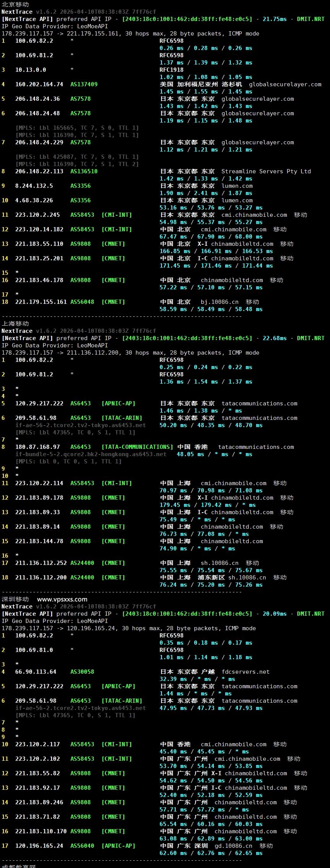The width and height of the screenshot is (330, 868).
Task: Select the 20.09ms API latency value
Action: coord(275,614)
